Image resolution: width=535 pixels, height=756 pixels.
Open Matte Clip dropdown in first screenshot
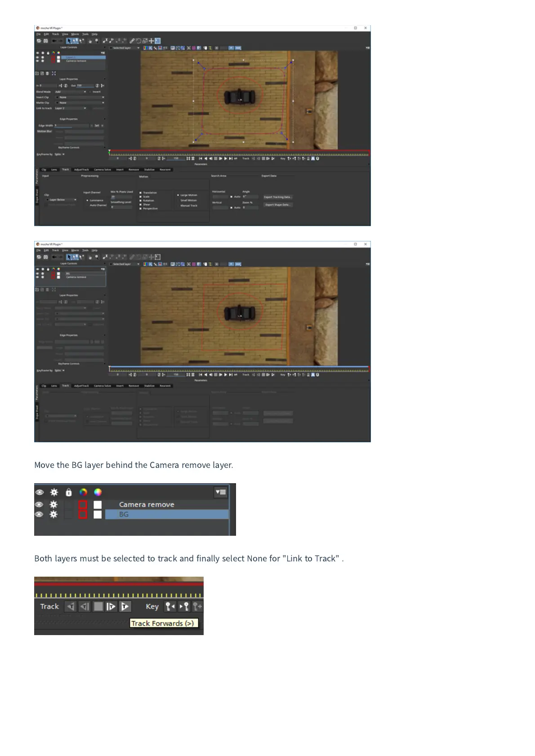tap(80, 102)
